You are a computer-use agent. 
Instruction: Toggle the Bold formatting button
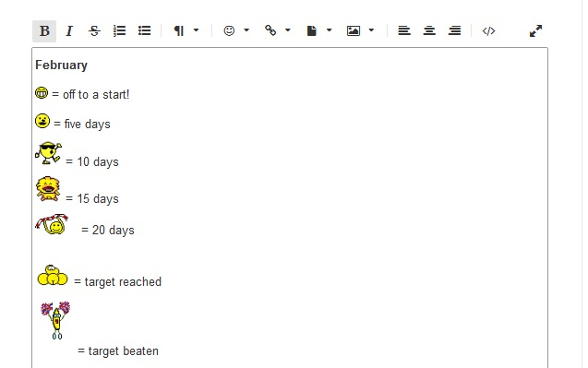44,31
